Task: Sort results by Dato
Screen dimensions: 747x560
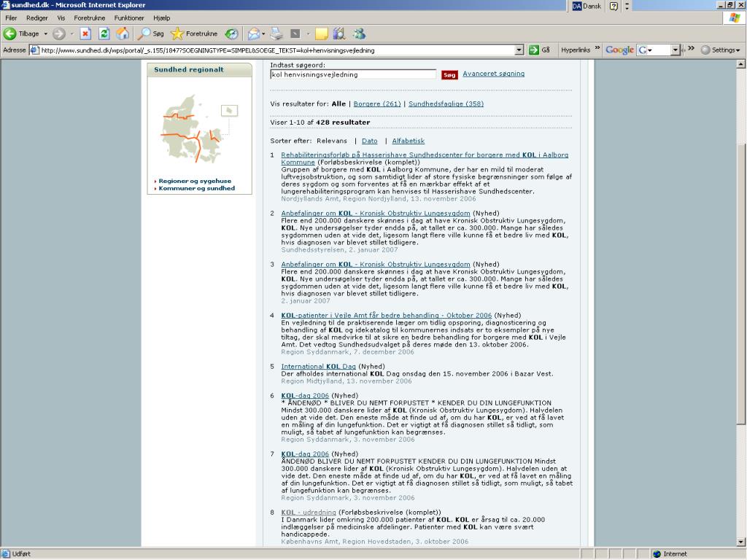Action: 370,141
